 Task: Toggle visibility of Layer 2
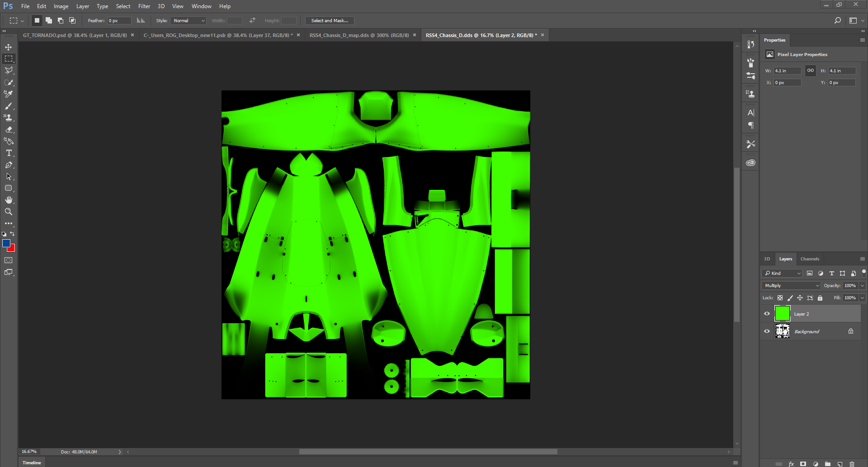pyautogui.click(x=767, y=314)
